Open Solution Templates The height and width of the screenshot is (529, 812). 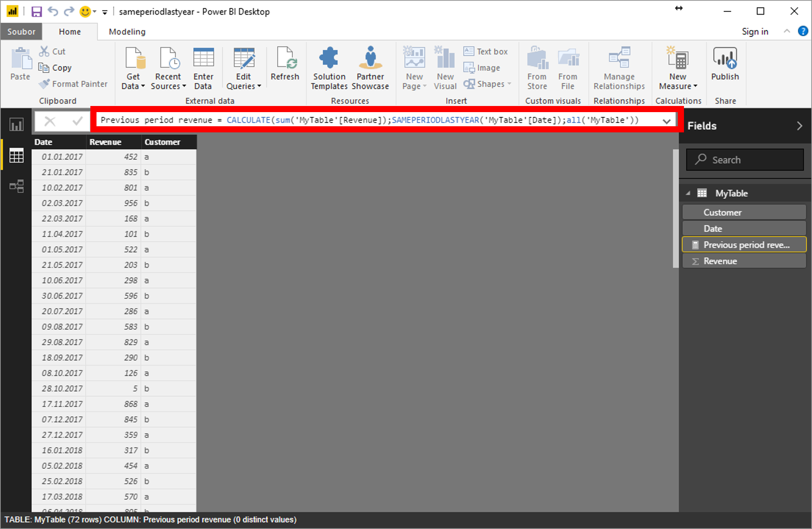point(329,68)
